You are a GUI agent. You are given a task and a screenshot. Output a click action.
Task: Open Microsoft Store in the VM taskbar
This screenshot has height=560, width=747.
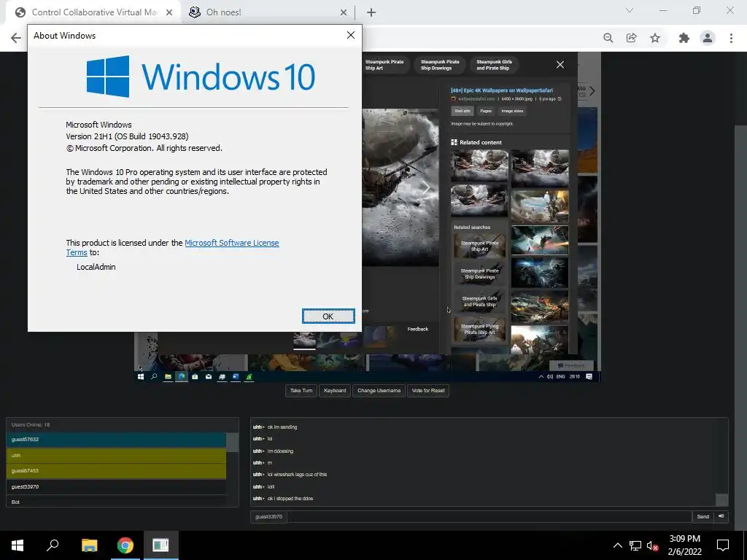coord(195,377)
